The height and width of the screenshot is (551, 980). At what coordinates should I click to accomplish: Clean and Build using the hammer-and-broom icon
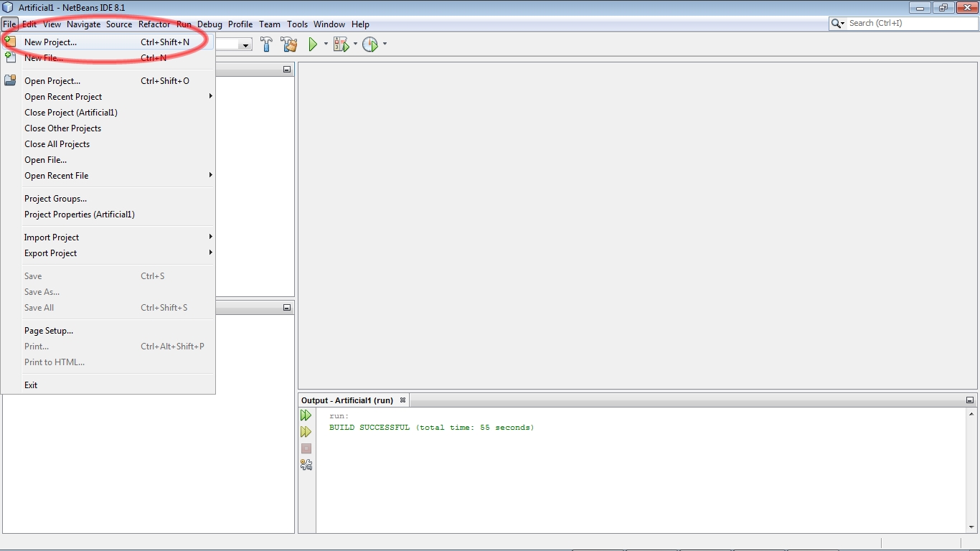tap(289, 44)
